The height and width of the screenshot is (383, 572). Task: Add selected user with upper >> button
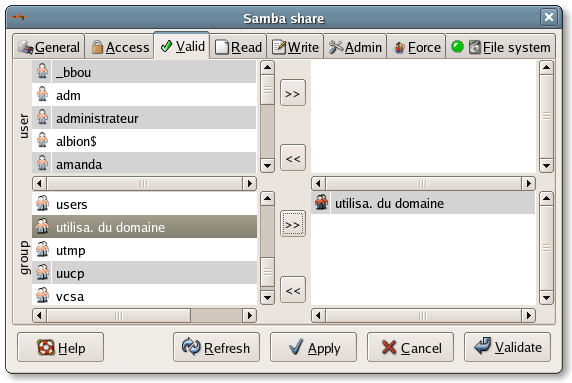coord(293,93)
